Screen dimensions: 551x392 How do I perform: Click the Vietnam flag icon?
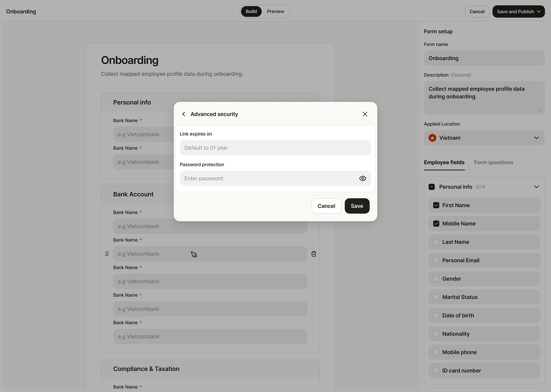coord(433,138)
